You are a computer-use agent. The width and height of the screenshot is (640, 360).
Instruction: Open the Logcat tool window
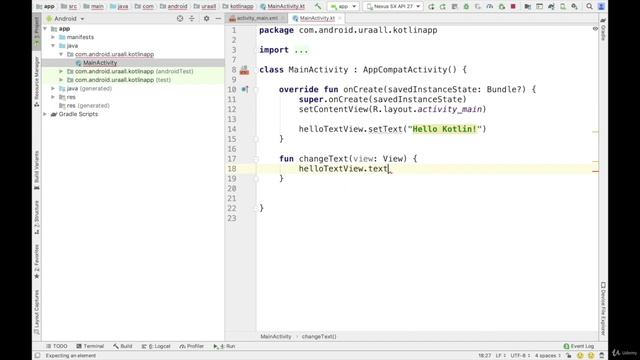(x=156, y=346)
